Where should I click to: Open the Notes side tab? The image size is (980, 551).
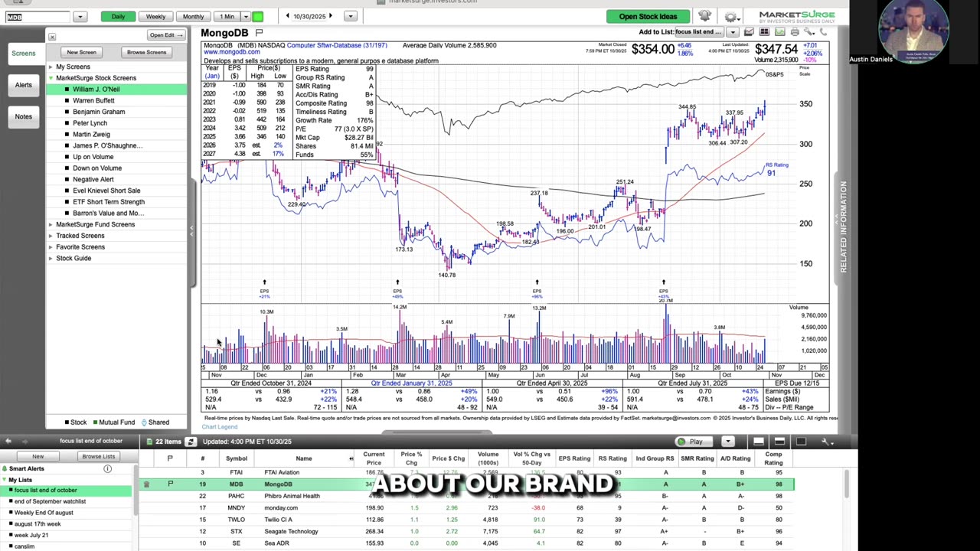point(23,116)
